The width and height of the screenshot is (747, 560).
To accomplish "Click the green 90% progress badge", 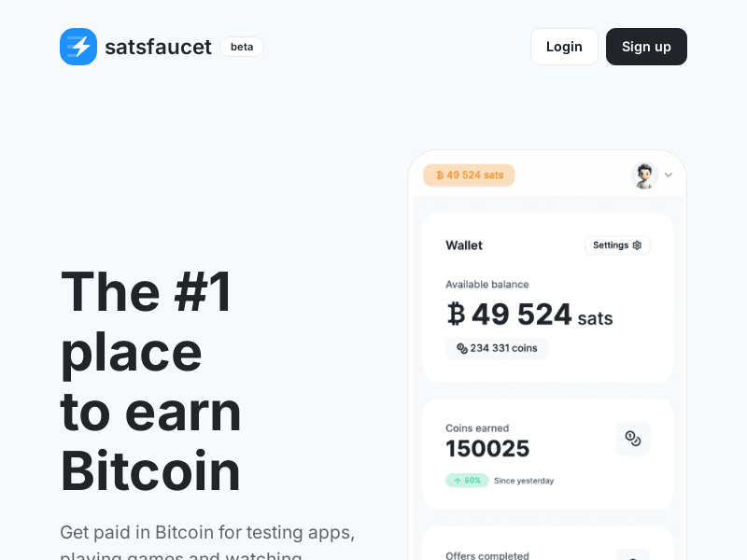I will click(467, 480).
